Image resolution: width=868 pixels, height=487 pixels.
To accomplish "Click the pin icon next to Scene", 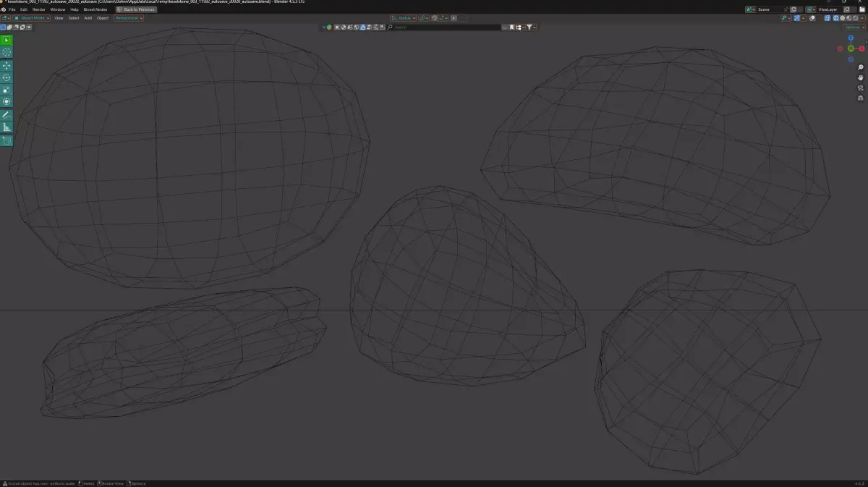I will (786, 9).
